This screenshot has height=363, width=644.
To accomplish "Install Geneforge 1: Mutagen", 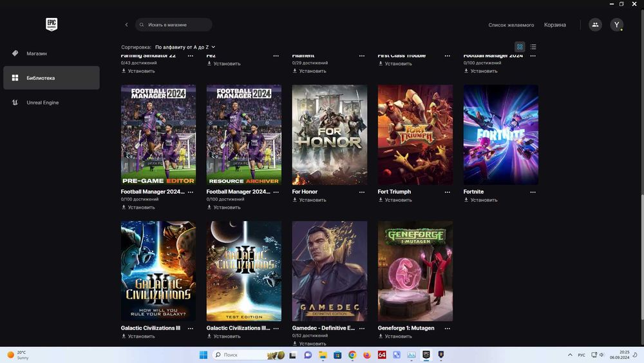I will (395, 337).
